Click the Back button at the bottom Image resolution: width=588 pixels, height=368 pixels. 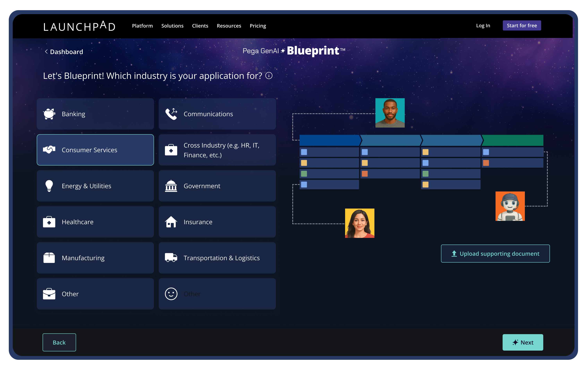point(59,342)
